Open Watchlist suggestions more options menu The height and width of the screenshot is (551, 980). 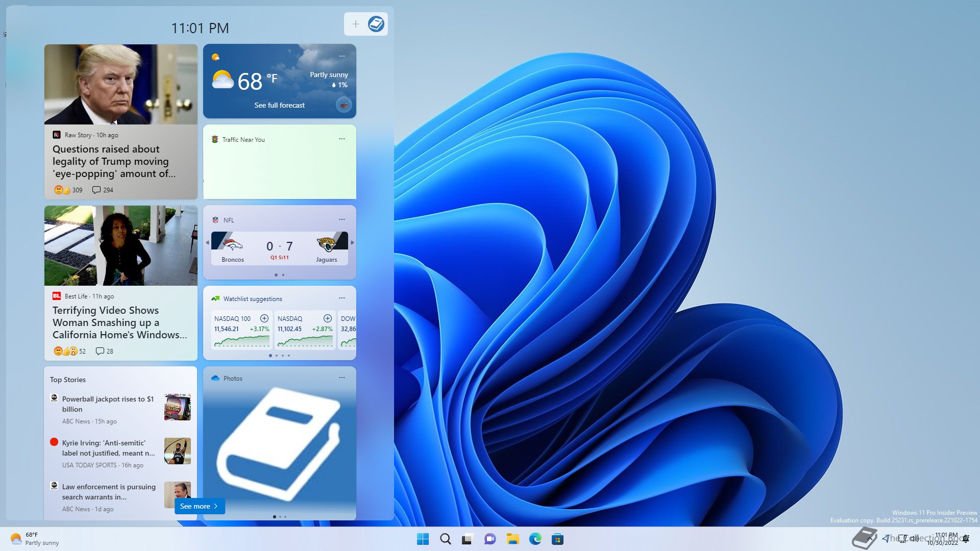(342, 298)
